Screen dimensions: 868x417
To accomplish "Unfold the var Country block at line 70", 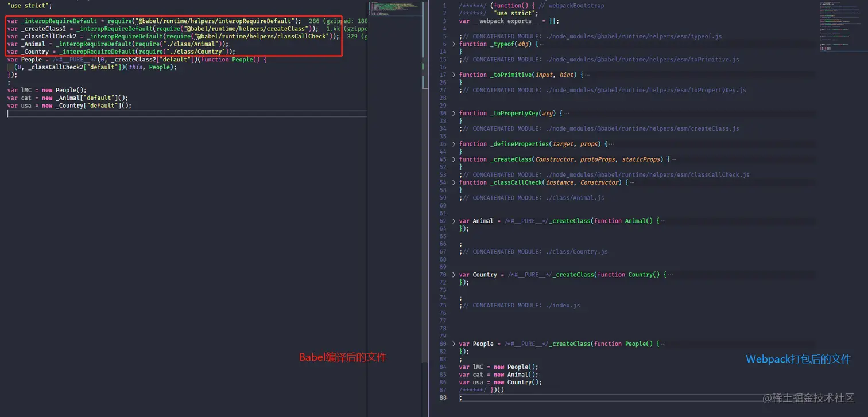I will [x=454, y=275].
